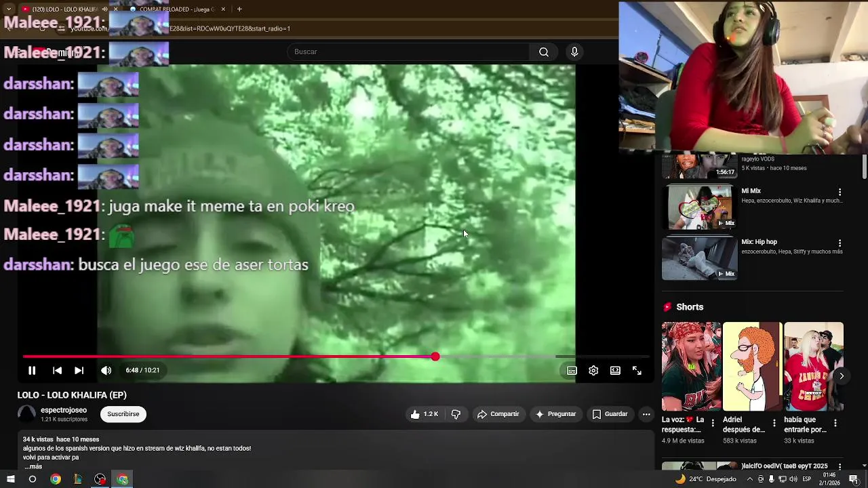Open the weather widget 24°C Despejado
This screenshot has width=868, height=488.
coord(705,479)
